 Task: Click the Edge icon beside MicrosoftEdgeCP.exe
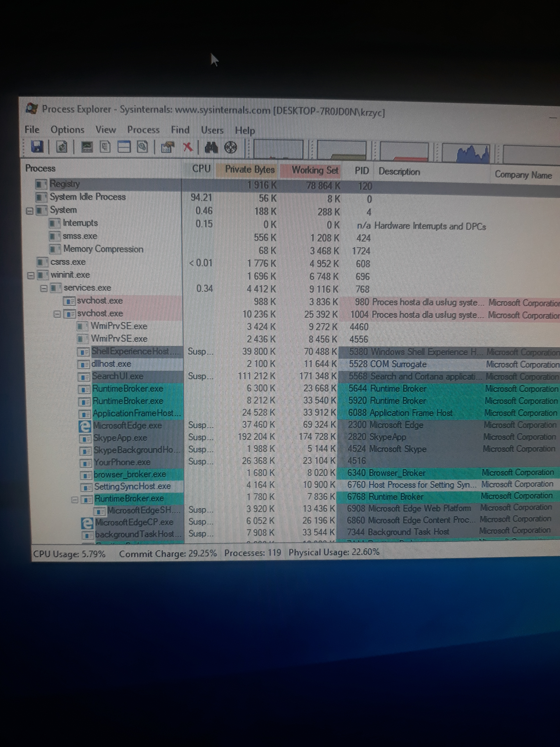pos(87,523)
